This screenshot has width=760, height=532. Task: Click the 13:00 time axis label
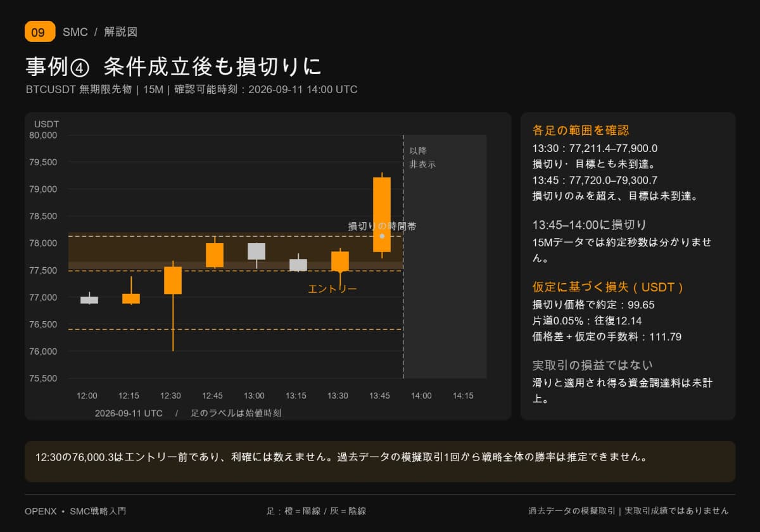tap(254, 396)
